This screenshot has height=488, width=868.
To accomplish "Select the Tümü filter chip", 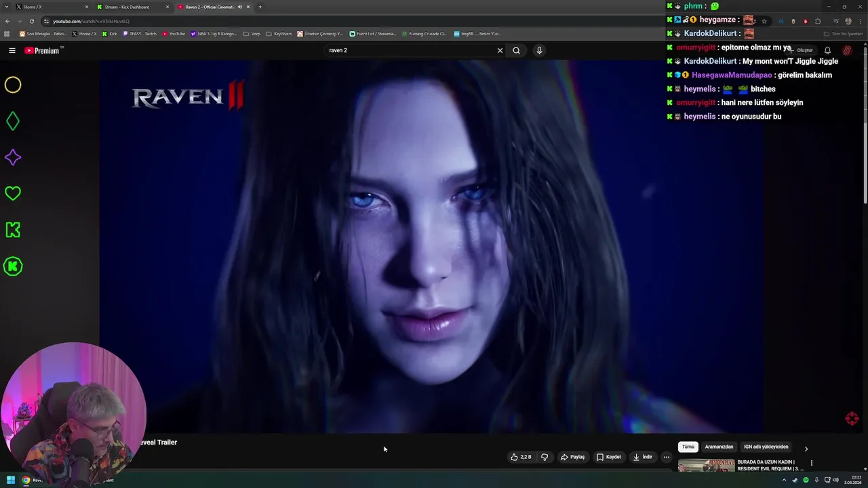I will [x=688, y=447].
